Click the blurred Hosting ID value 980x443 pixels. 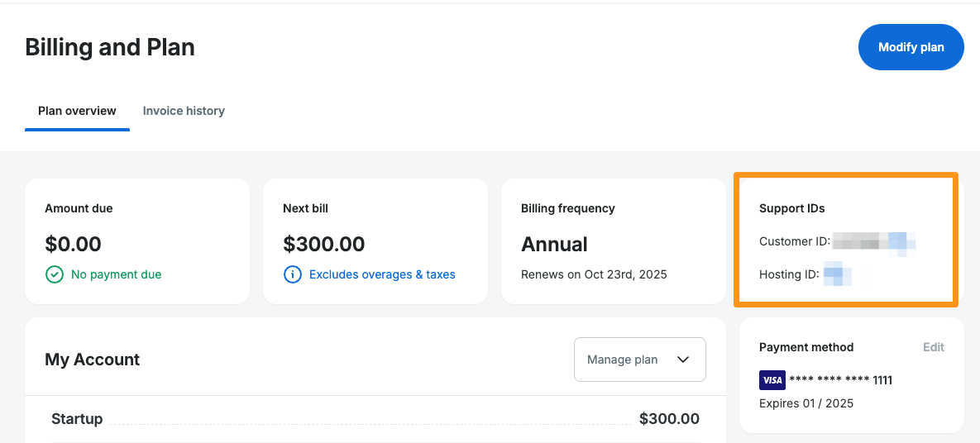tap(837, 274)
